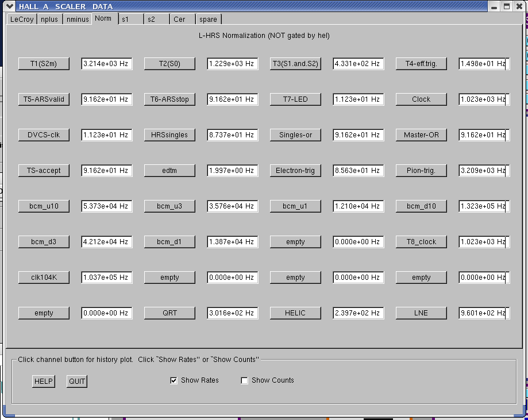528x420 pixels.
Task: Maximize the Hall A Scaler Data window
Action: click(507, 6)
